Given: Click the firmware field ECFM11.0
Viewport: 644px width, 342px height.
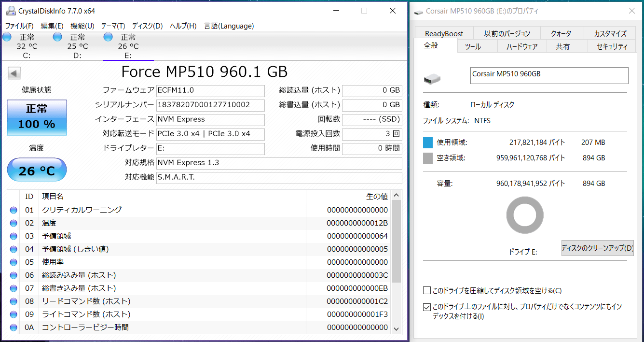Looking at the screenshot, I should (210, 90).
